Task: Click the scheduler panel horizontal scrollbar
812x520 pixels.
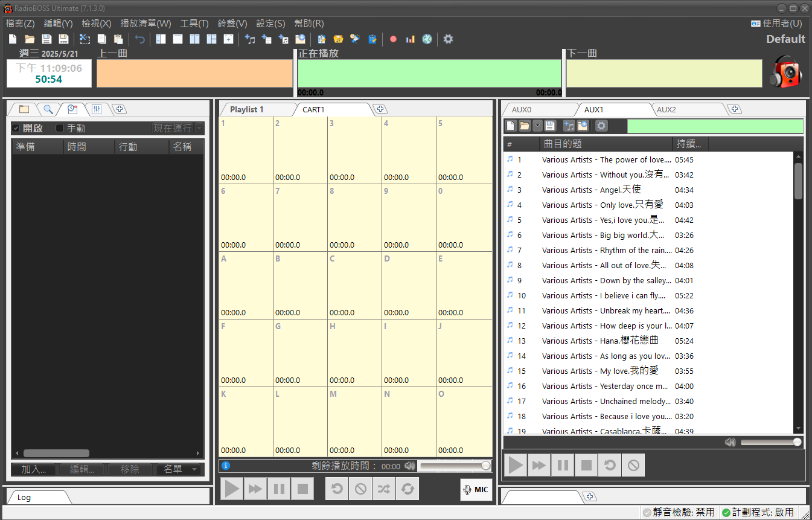Action: tap(108, 453)
